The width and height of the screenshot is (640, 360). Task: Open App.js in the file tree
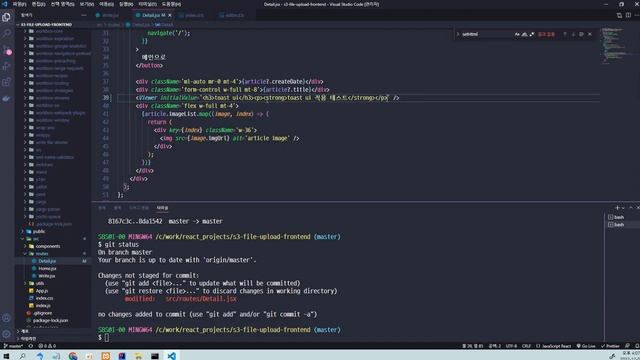tap(42, 291)
